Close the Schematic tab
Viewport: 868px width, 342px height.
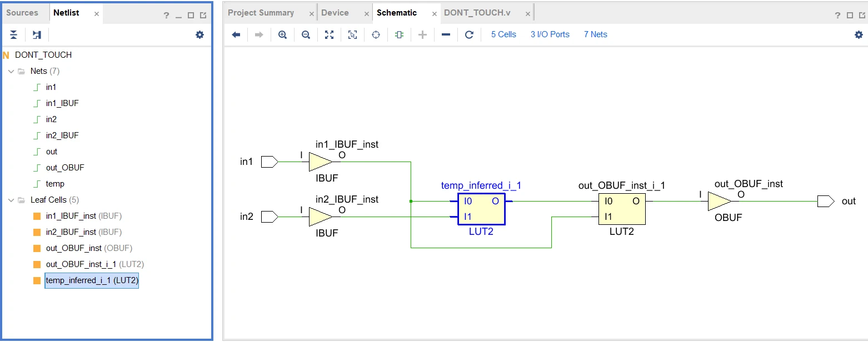pyautogui.click(x=435, y=13)
